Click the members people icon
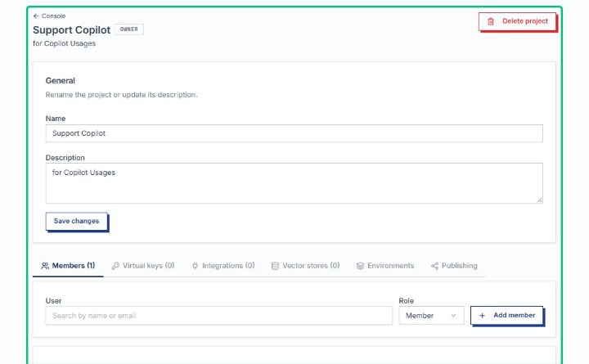 (x=45, y=266)
